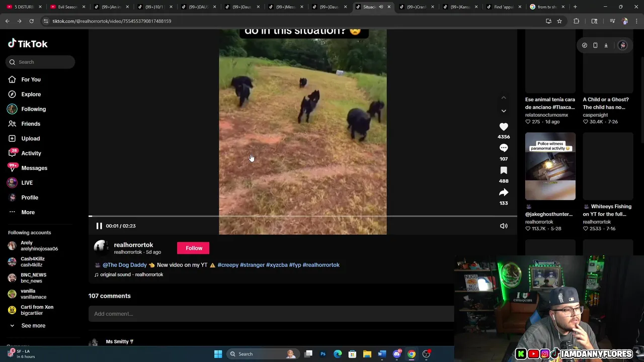Open the Windows Start menu
The width and height of the screenshot is (644, 362).
[x=218, y=354]
